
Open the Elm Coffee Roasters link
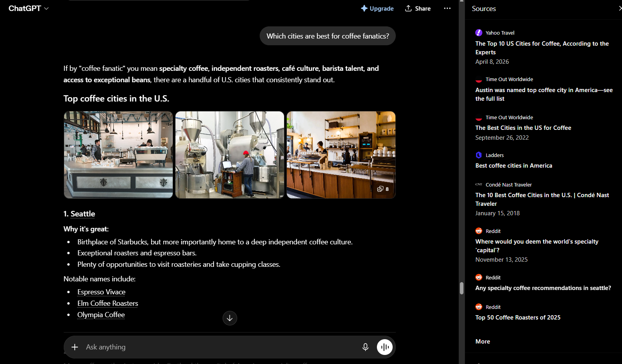(x=108, y=303)
